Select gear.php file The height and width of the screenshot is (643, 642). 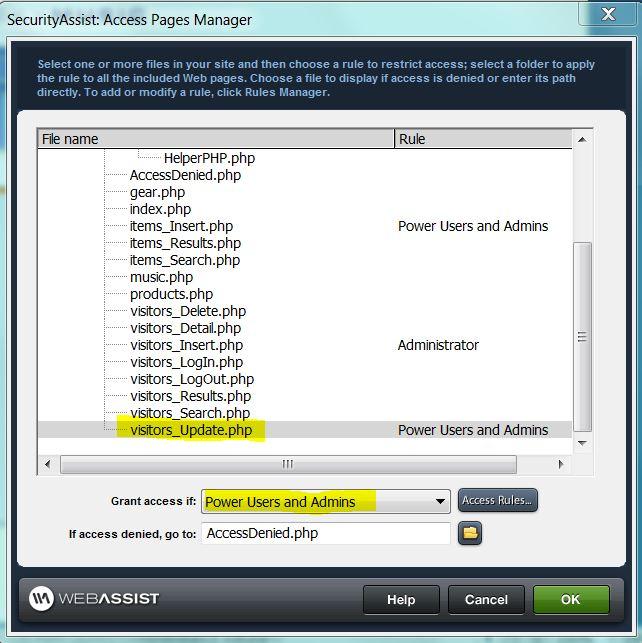(157, 192)
